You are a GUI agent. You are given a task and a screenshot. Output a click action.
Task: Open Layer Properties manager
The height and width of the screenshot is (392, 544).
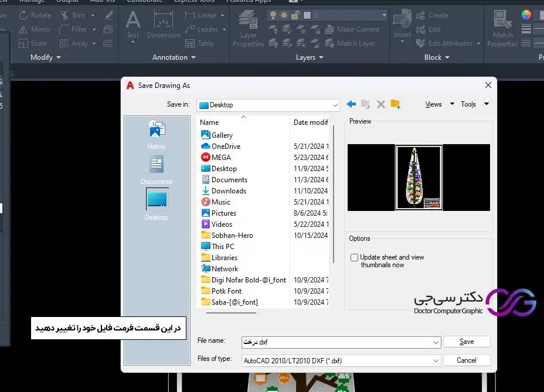tap(249, 29)
